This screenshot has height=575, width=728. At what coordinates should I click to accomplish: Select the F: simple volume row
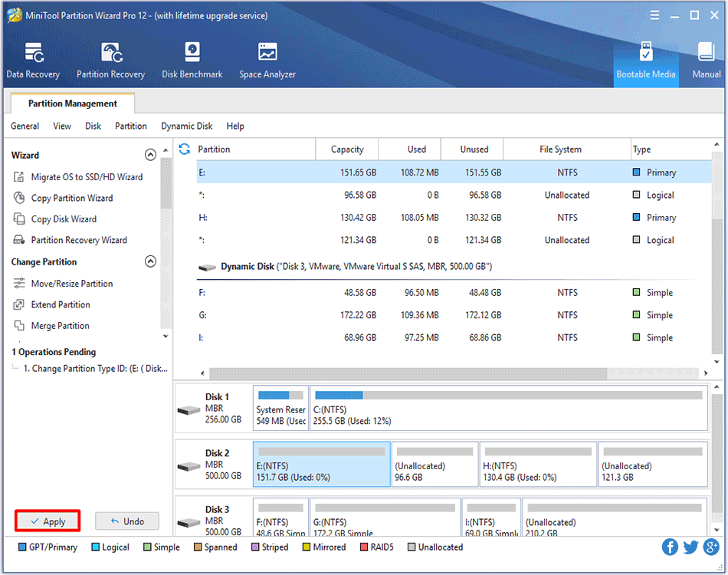click(x=454, y=293)
